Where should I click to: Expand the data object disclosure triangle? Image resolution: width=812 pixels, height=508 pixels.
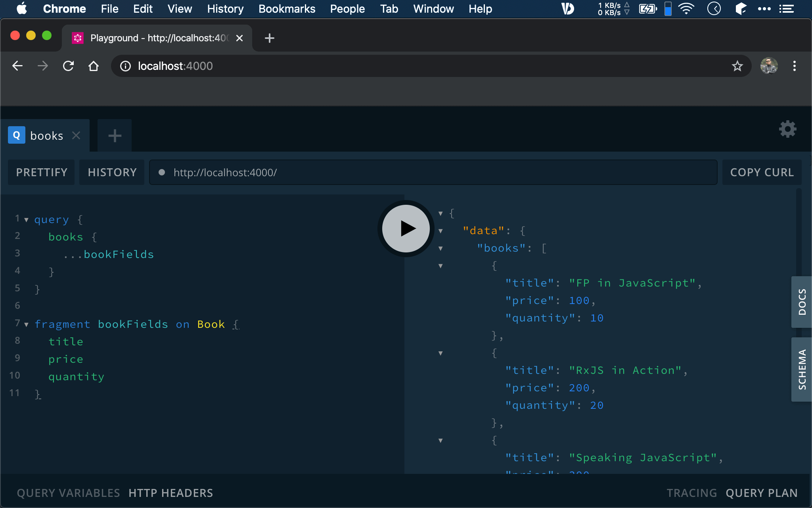pos(441,230)
